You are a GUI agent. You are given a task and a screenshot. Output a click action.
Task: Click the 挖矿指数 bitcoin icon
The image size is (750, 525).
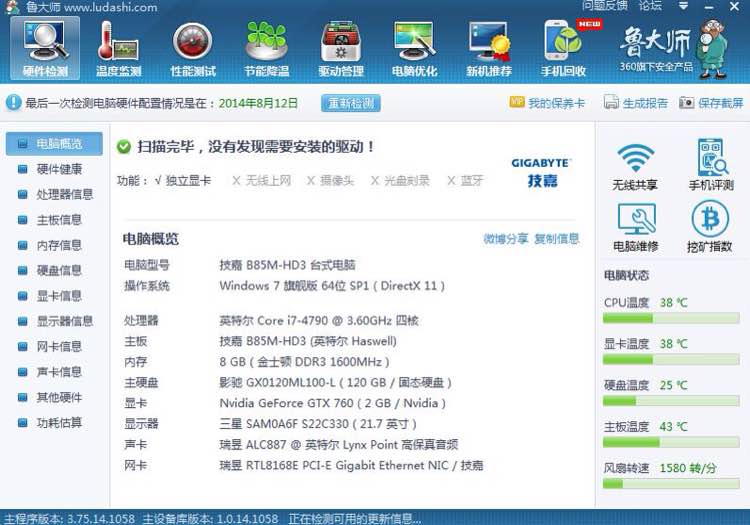tap(710, 226)
